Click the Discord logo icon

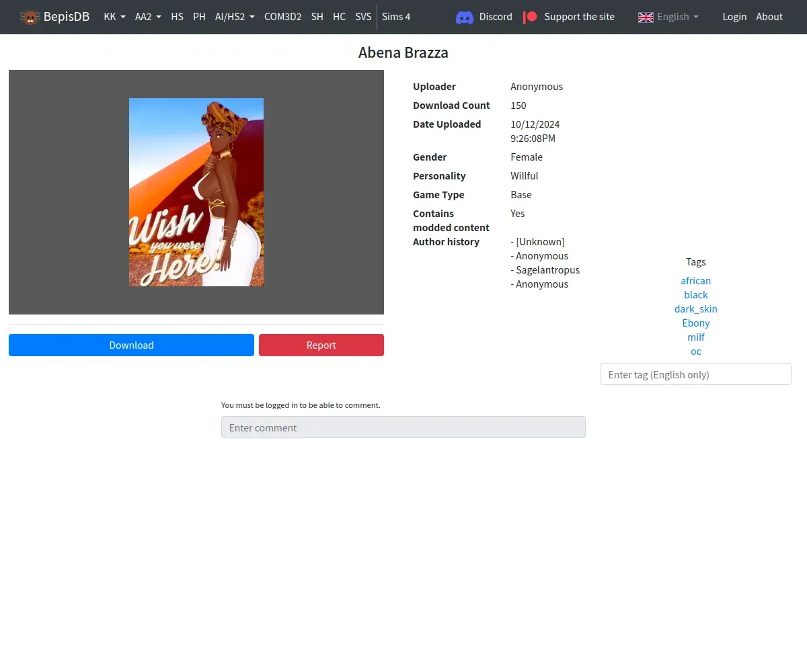[465, 17]
